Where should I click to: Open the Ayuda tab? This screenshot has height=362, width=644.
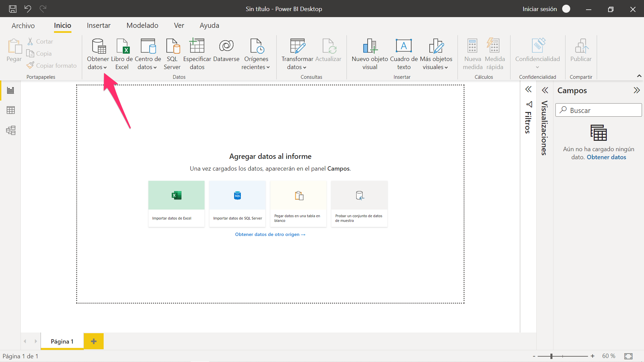tap(209, 25)
